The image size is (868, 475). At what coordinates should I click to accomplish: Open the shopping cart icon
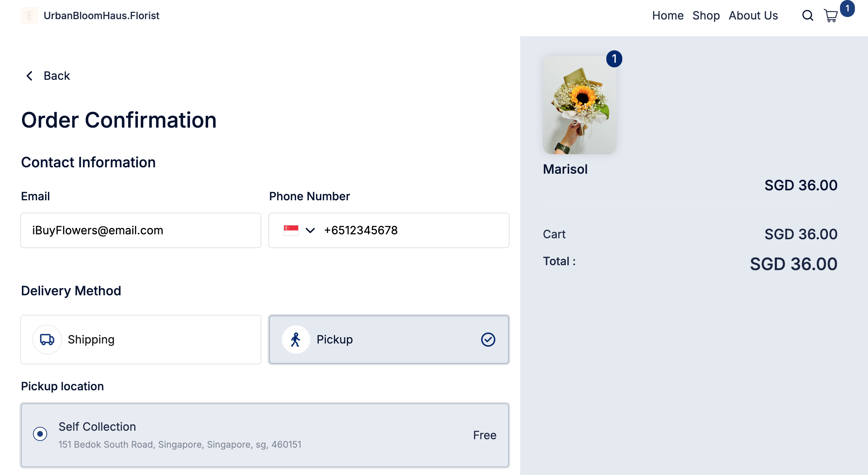click(830, 16)
